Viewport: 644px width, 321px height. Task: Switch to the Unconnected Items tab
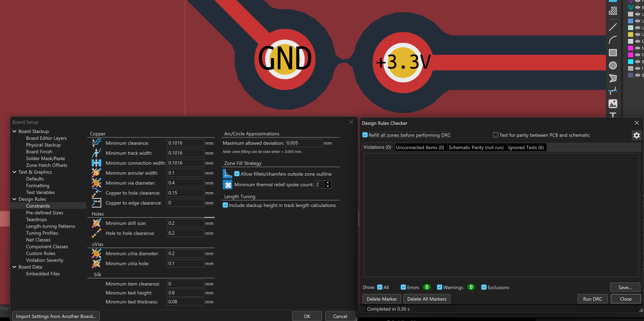(x=420, y=148)
